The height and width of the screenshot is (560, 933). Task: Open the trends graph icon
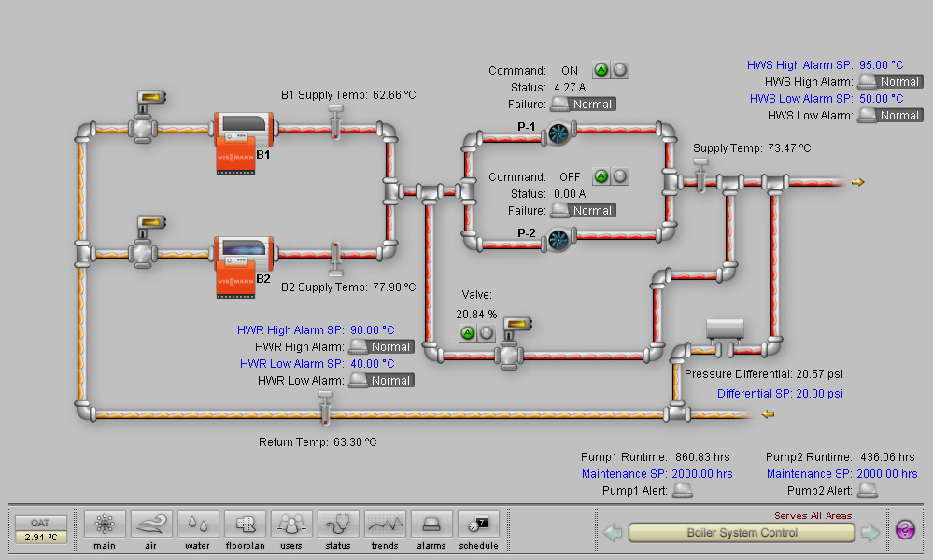coord(385,523)
